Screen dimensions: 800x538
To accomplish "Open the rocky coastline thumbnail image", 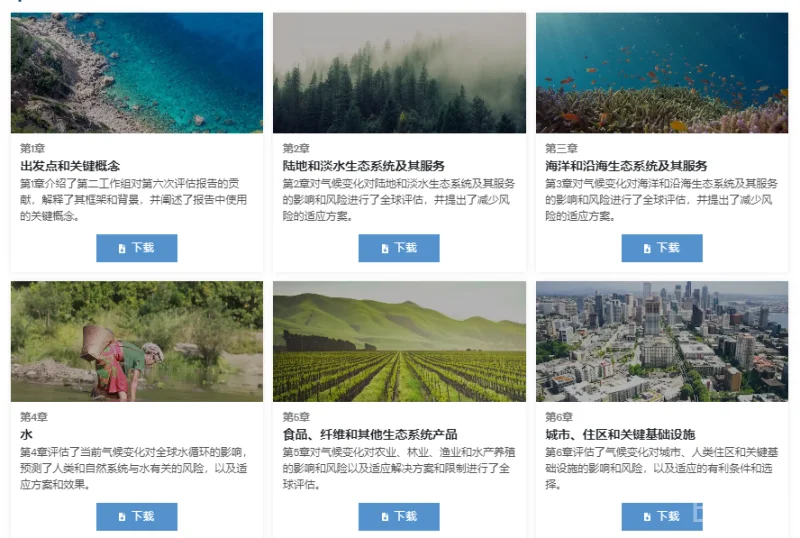I will (137, 73).
